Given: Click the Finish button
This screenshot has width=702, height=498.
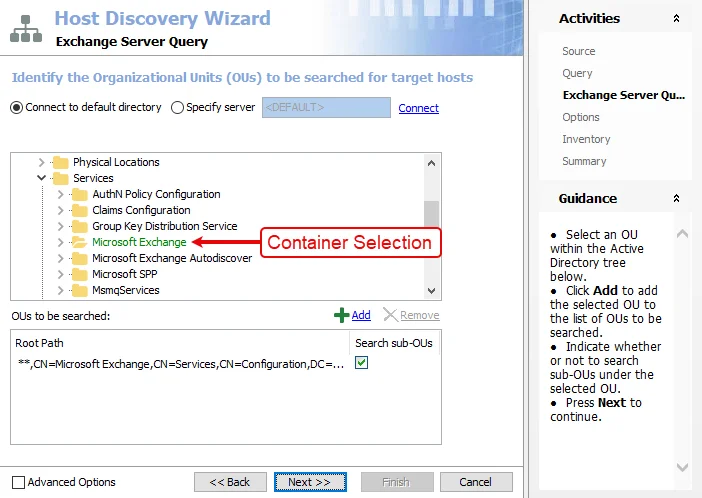Looking at the screenshot, I should click(x=397, y=482).
